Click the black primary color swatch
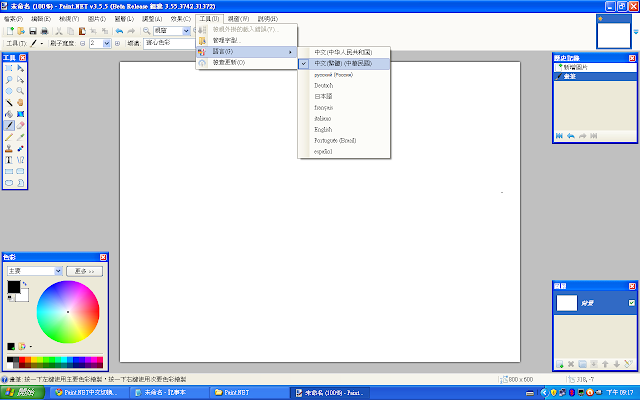The height and width of the screenshot is (400, 640). coord(13,287)
